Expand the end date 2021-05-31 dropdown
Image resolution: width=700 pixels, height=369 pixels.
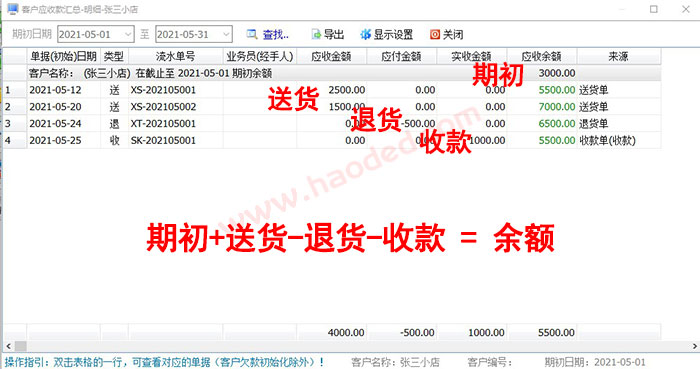pyautogui.click(x=226, y=34)
